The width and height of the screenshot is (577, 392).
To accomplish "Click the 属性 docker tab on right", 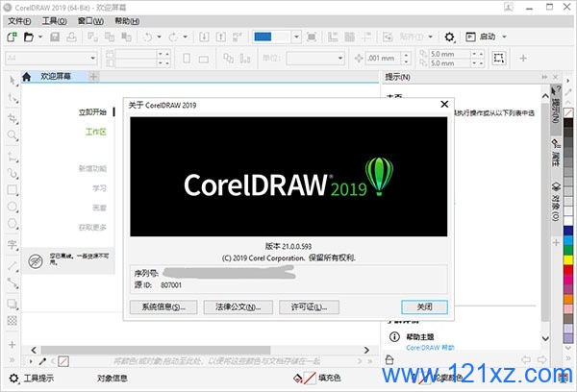I will pos(556,153).
